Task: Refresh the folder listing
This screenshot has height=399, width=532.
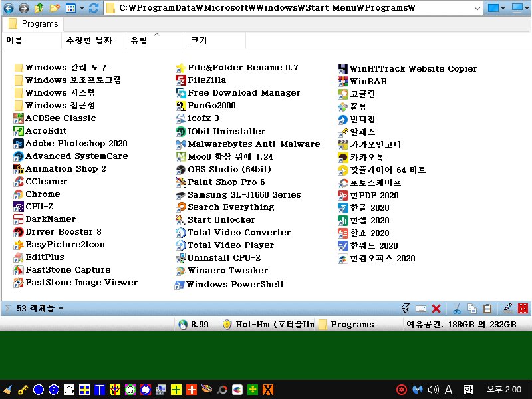Action: tap(94, 8)
